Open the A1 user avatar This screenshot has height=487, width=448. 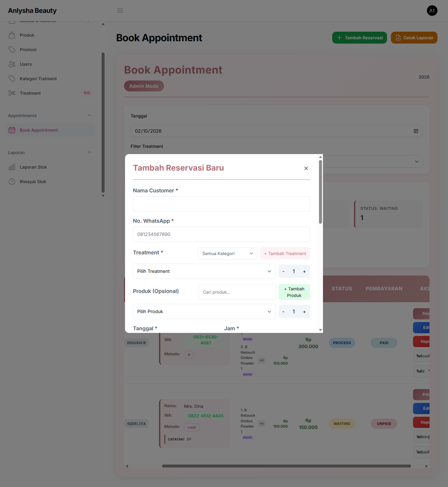tap(432, 11)
